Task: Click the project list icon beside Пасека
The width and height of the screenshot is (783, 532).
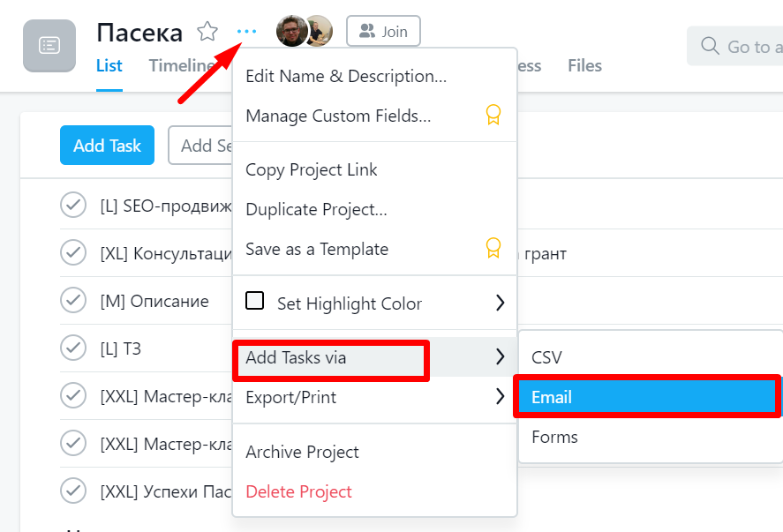Action: tap(49, 45)
